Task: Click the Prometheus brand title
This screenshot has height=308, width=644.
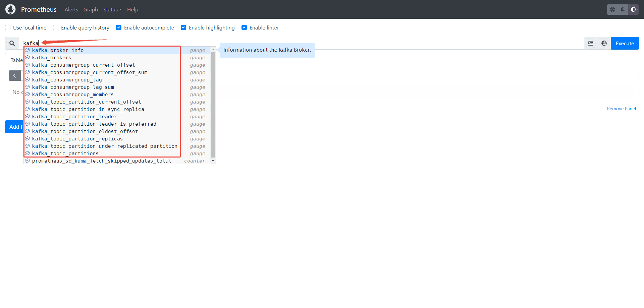Action: pos(39,9)
